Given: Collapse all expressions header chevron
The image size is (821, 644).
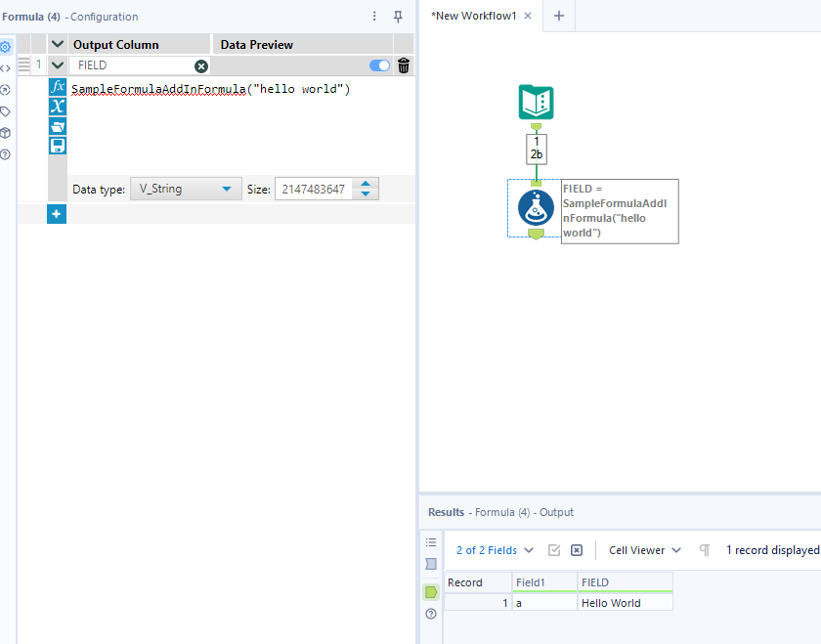Looking at the screenshot, I should (x=58, y=45).
